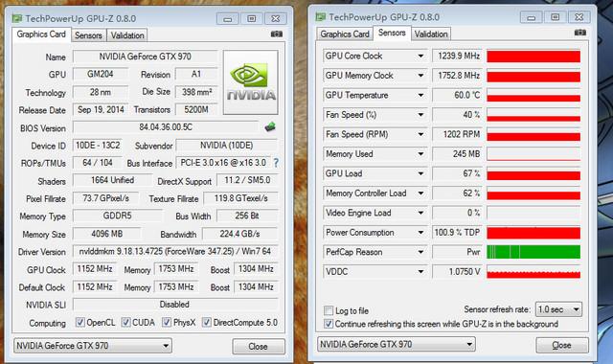This screenshot has width=613, height=364.
Task: Open the Fan Speed (RPM) sensor dropdown
Action: click(420, 134)
